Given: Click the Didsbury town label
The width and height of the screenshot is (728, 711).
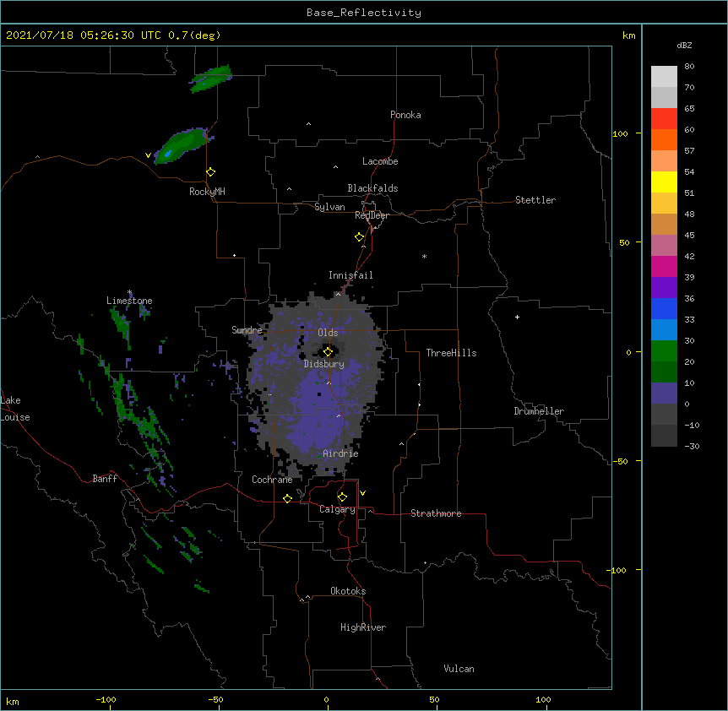Looking at the screenshot, I should pos(324,364).
